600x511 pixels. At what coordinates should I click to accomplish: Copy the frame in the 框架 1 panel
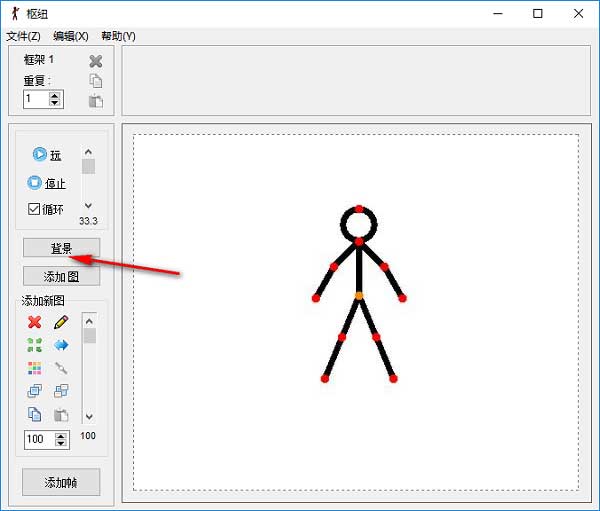[96, 81]
